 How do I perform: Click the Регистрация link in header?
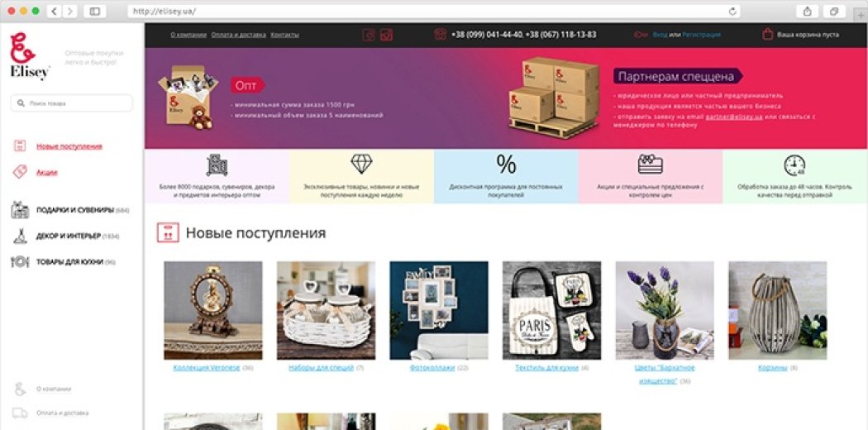click(701, 34)
